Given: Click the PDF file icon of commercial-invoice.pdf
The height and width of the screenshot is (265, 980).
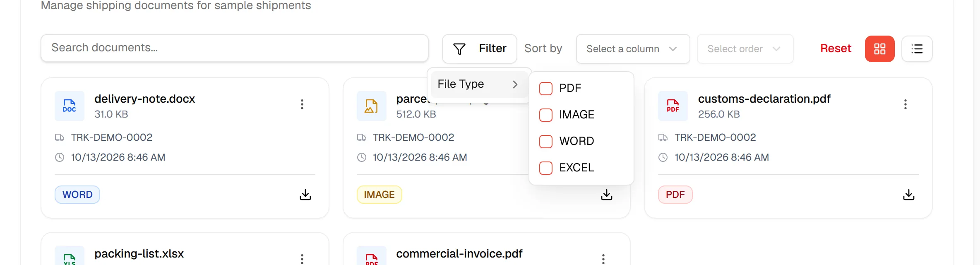Looking at the screenshot, I should tap(371, 256).
